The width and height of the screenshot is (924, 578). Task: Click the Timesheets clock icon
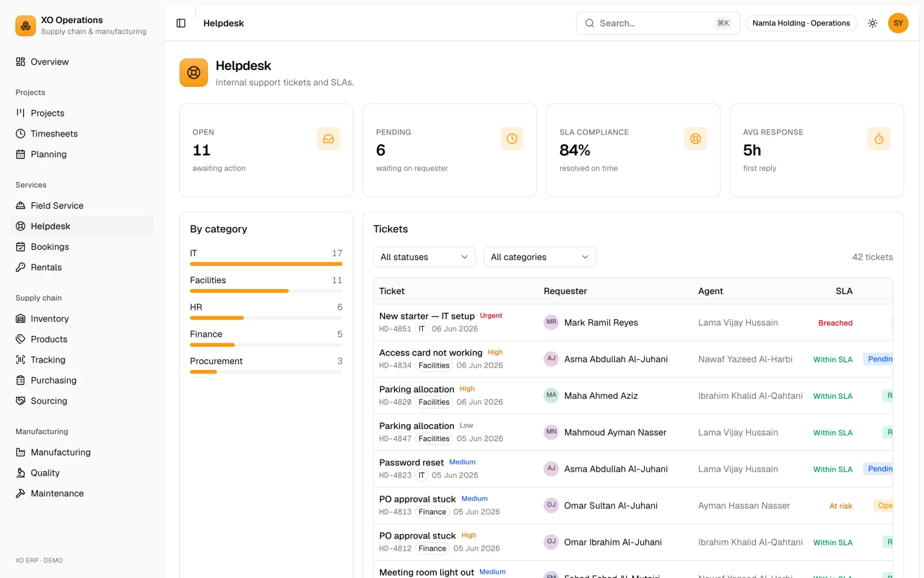(x=21, y=134)
